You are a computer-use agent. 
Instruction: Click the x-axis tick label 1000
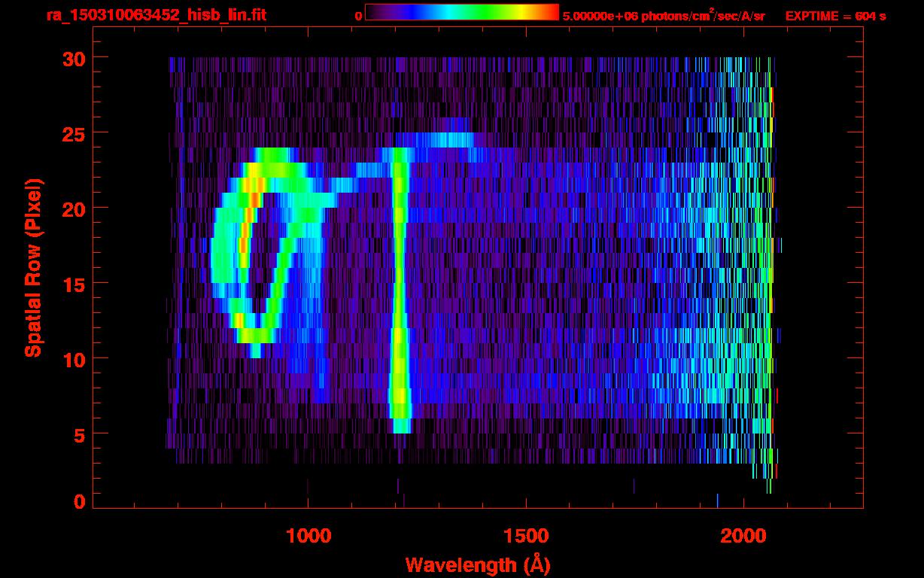click(309, 535)
